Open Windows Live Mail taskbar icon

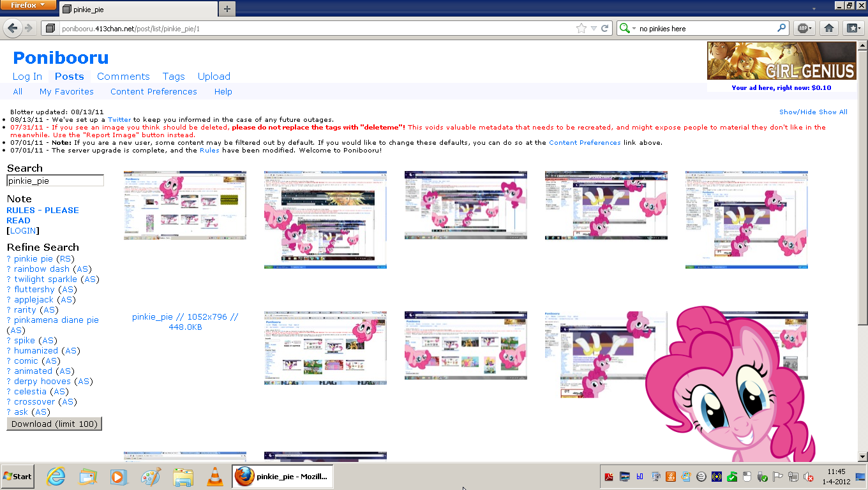pyautogui.click(x=87, y=477)
